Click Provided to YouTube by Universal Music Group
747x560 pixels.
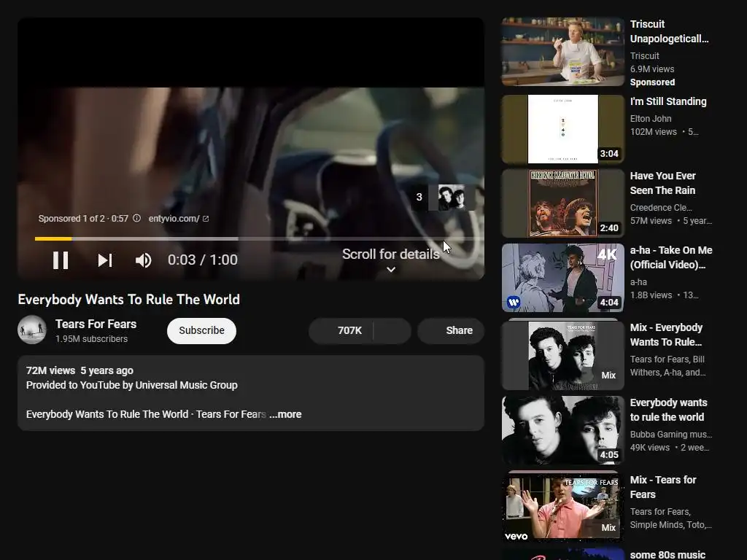[131, 385]
